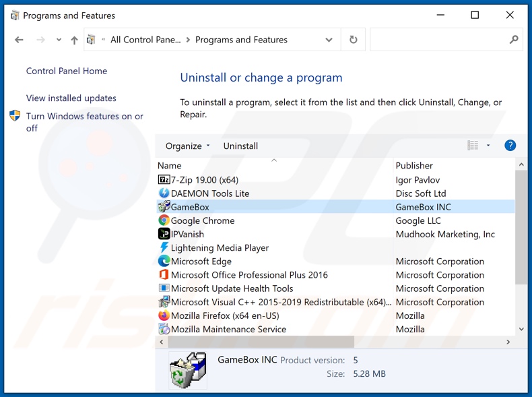Select the Mozilla Maintenance Service name

click(229, 329)
